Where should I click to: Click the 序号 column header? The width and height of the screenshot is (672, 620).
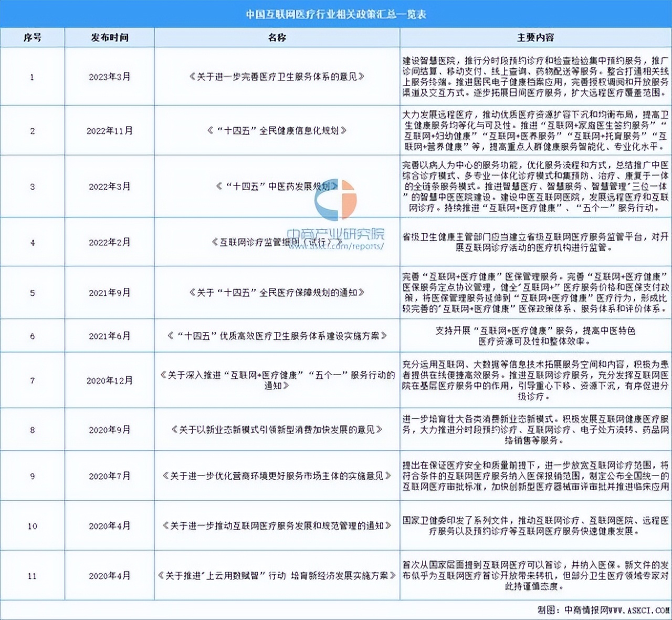[x=32, y=38]
